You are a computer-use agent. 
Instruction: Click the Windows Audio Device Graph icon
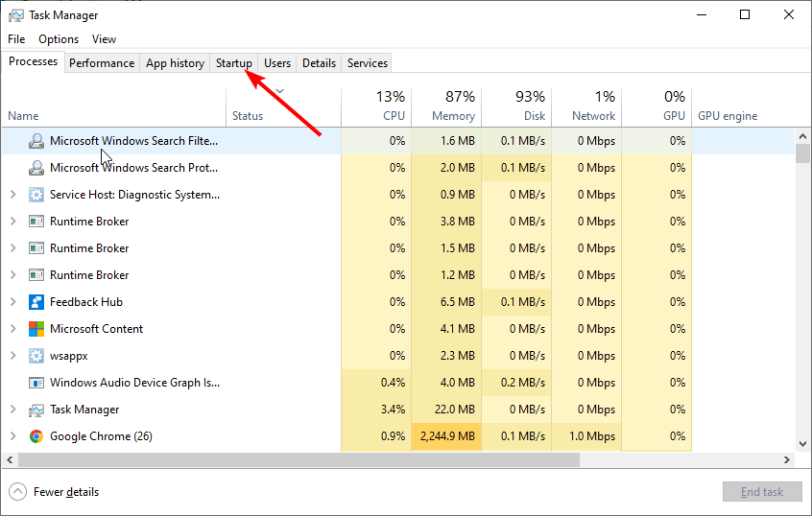(36, 383)
